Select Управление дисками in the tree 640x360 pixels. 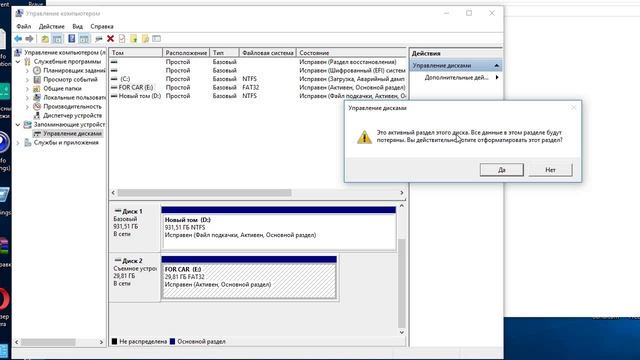(72, 133)
